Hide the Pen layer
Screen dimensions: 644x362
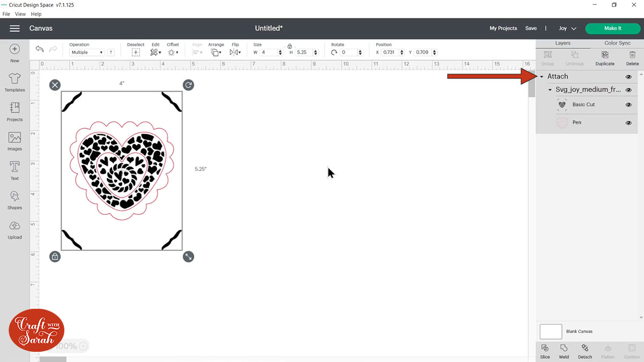click(x=628, y=123)
